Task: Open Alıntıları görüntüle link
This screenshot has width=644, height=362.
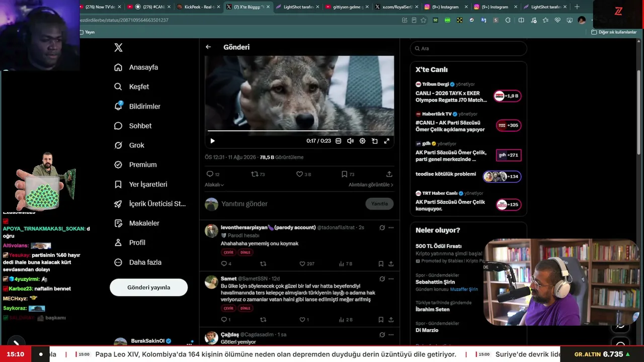Action: tap(371, 185)
